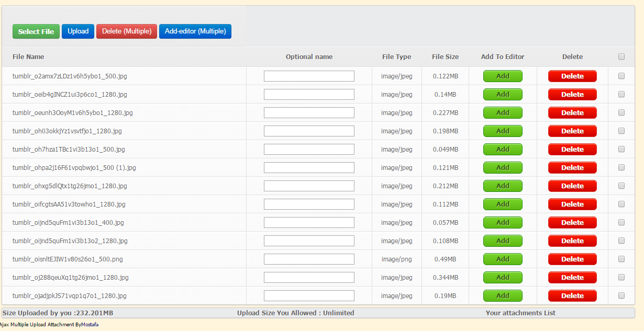This screenshot has height=331, width=644.
Task: Click the green Select File button
Action: [x=36, y=31]
